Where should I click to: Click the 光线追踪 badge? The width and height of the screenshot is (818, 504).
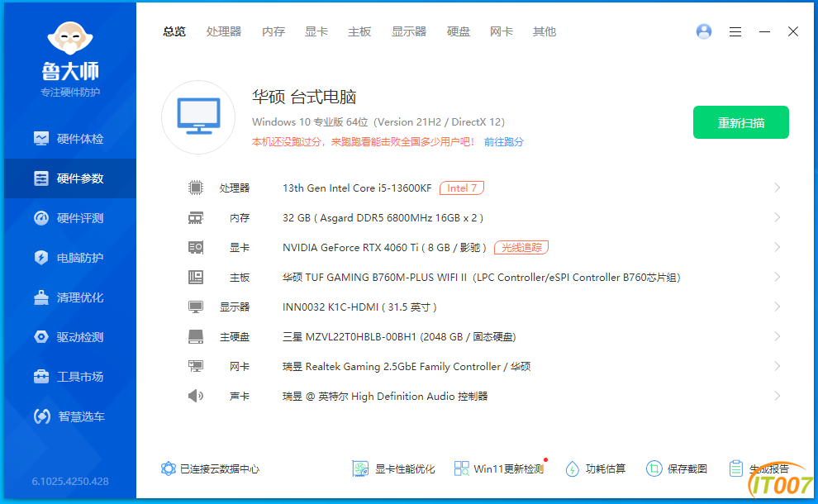pos(521,247)
